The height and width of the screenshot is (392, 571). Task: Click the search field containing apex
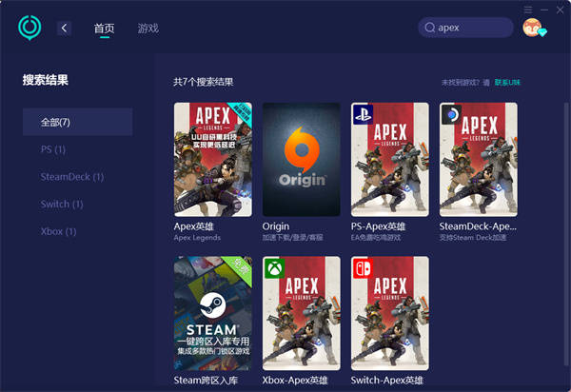[x=465, y=28]
